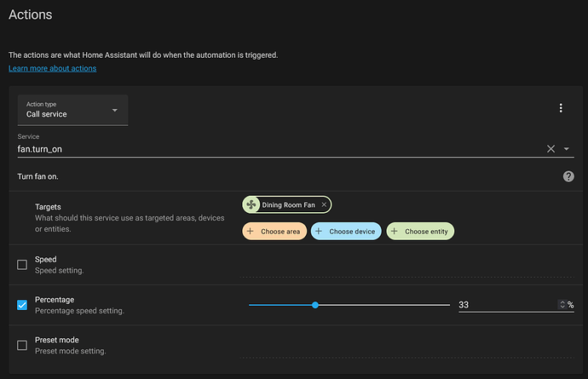Click the plus icon on Choose device
This screenshot has height=379, width=588.
tap(319, 231)
